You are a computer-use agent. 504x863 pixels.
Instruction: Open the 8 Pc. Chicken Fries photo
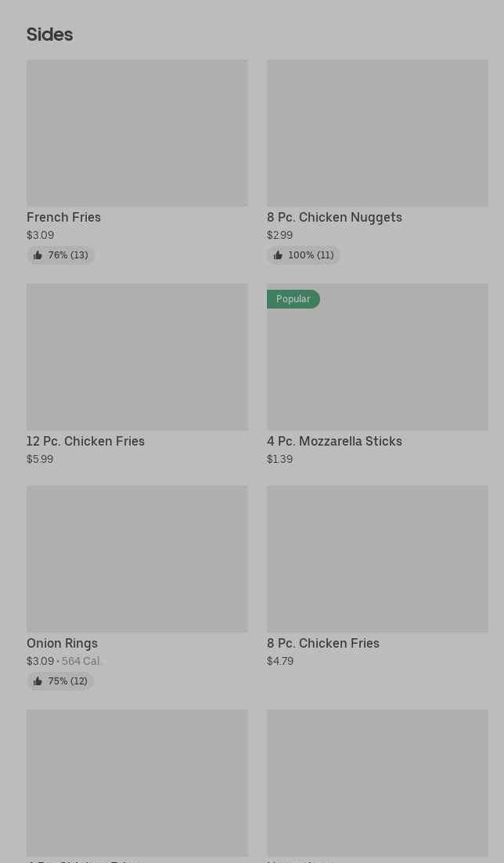(377, 559)
